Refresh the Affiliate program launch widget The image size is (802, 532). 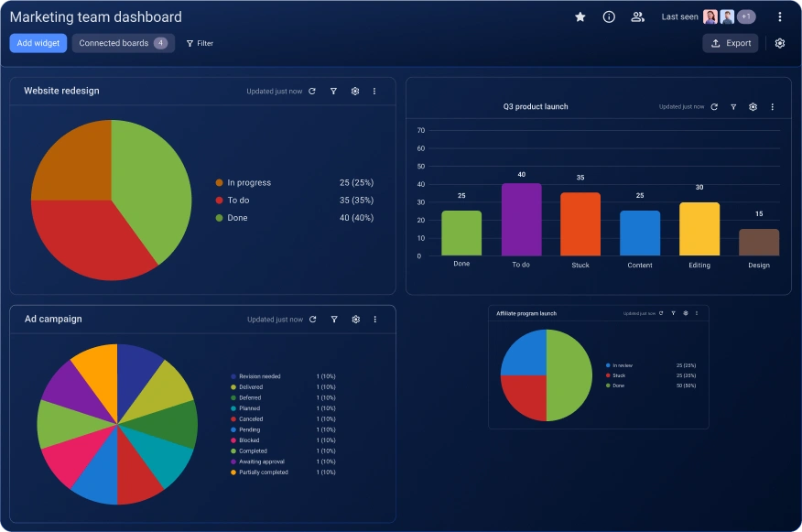coord(661,313)
